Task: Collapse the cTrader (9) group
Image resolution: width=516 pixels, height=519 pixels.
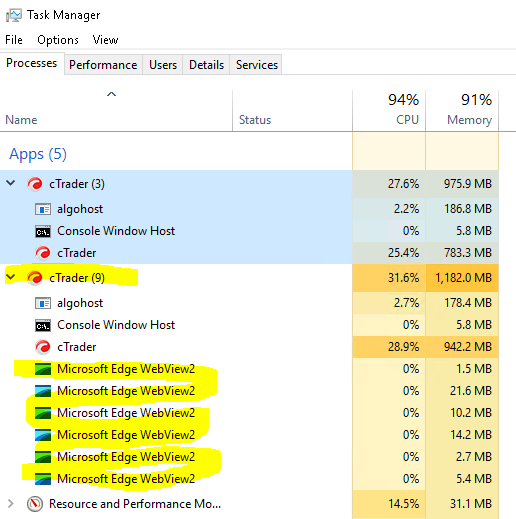Action: click(x=11, y=277)
